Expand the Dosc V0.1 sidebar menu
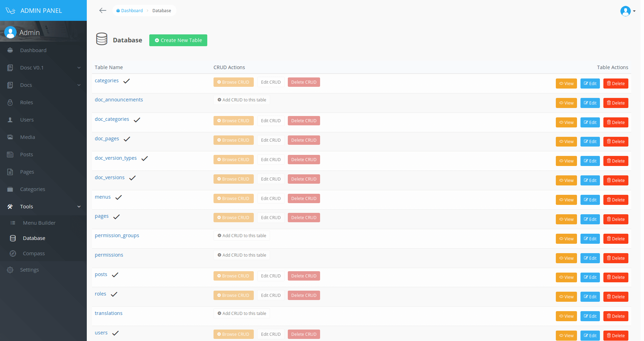Screen dimensions: 644x341 [43, 68]
